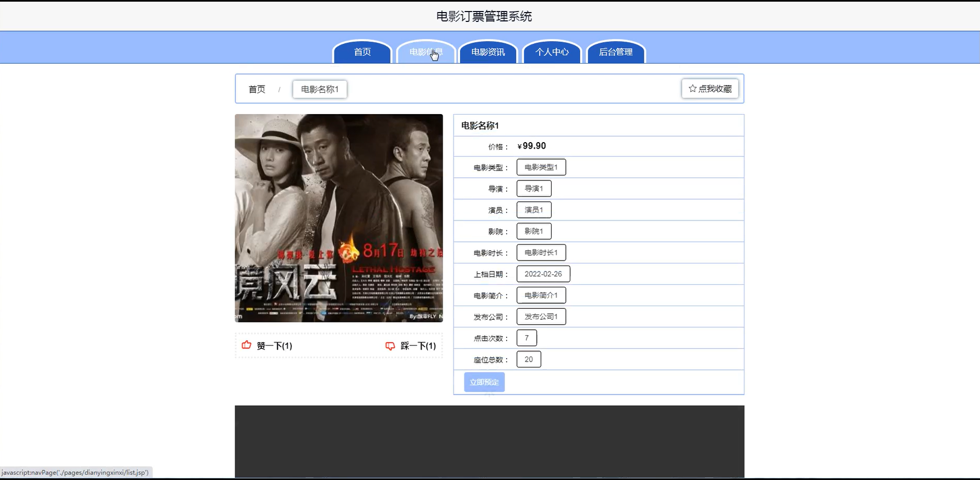
Task: Click the dark video area below details
Action: (490, 442)
